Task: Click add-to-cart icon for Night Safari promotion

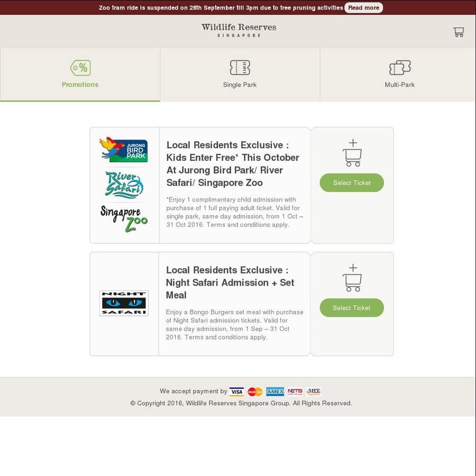Action: point(352,278)
